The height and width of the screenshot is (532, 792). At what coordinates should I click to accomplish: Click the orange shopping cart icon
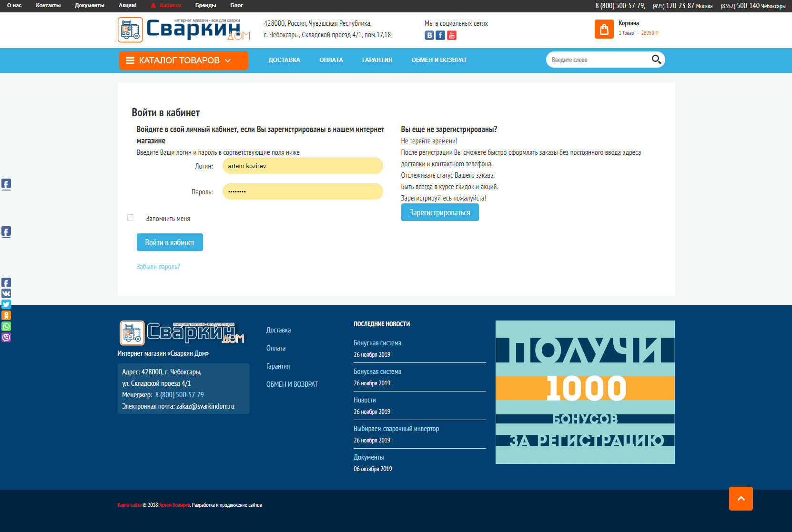tap(604, 29)
